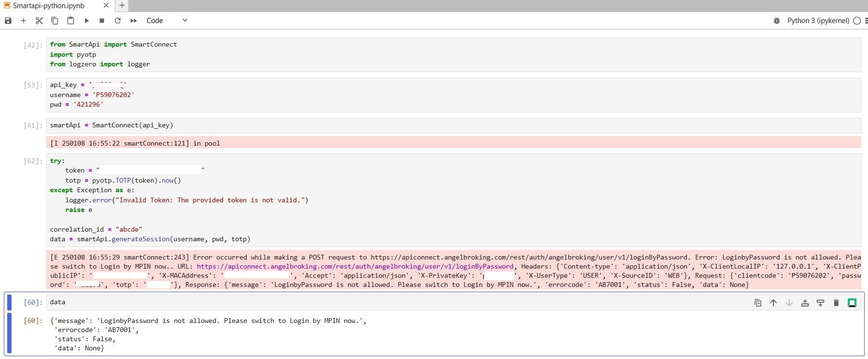Insert a new cell below with plus icon
Viewport: 868px width, 359px height.
pos(23,21)
